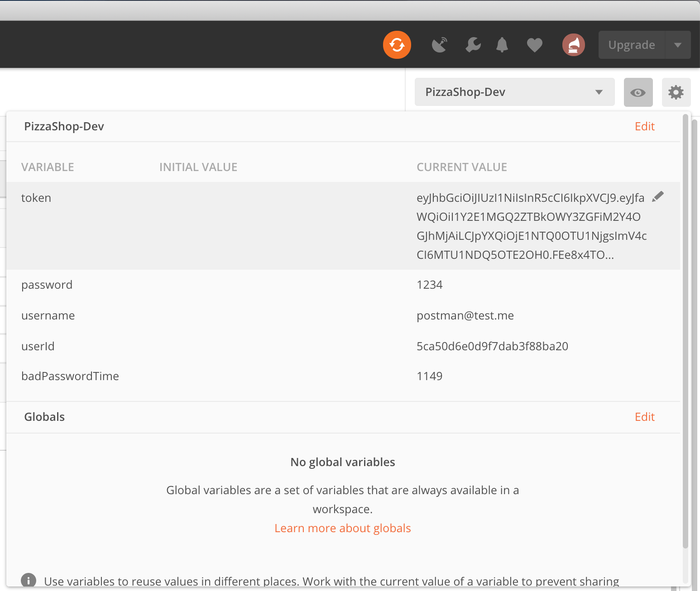The height and width of the screenshot is (591, 700).
Task: Click Edit for PizzaShop-Dev environment
Action: click(x=645, y=126)
